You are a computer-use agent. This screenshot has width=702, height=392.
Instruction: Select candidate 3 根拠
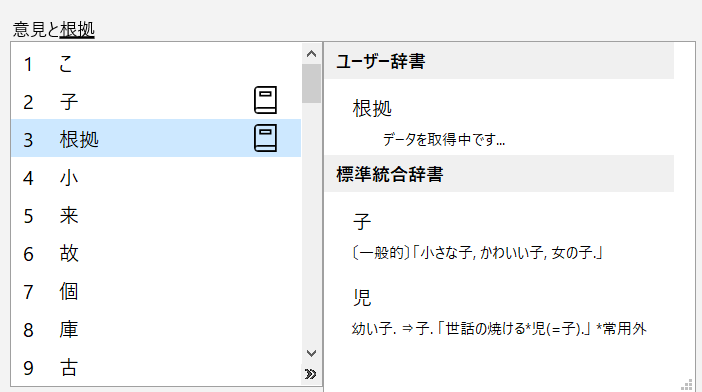[156, 138]
